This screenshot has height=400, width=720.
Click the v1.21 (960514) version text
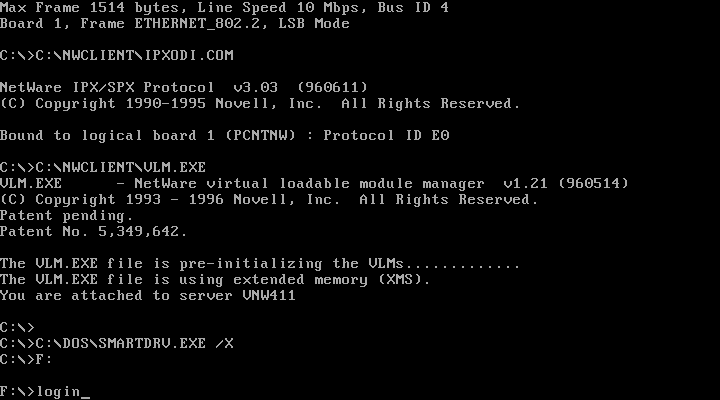pyautogui.click(x=566, y=183)
